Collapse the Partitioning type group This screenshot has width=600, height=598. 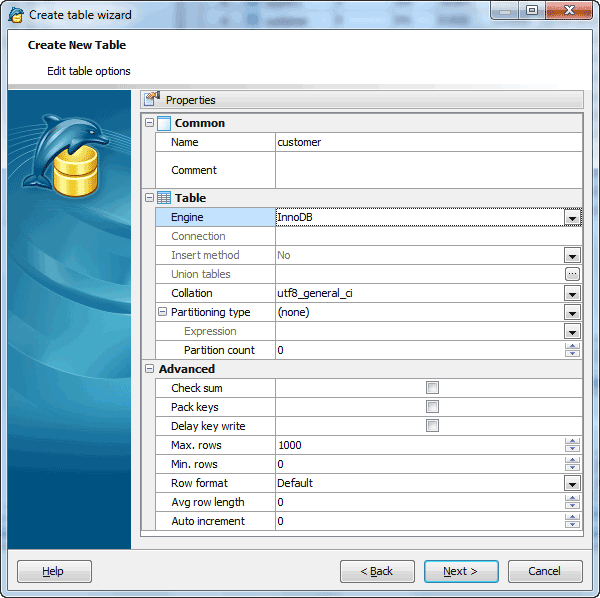point(163,312)
